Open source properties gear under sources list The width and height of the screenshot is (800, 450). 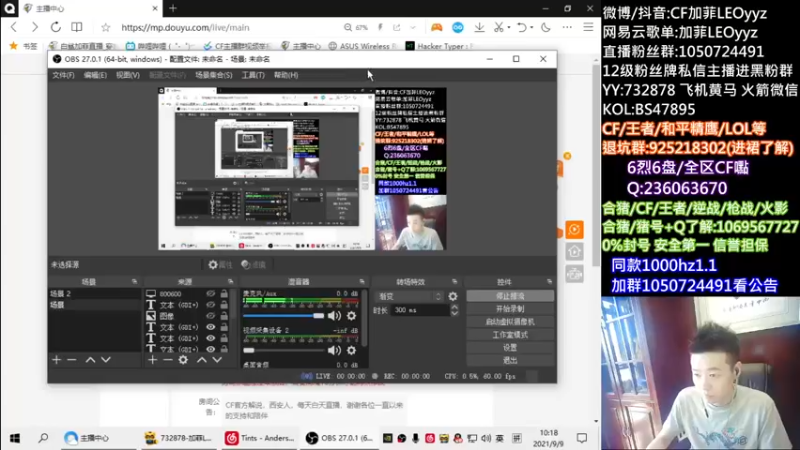(x=183, y=360)
